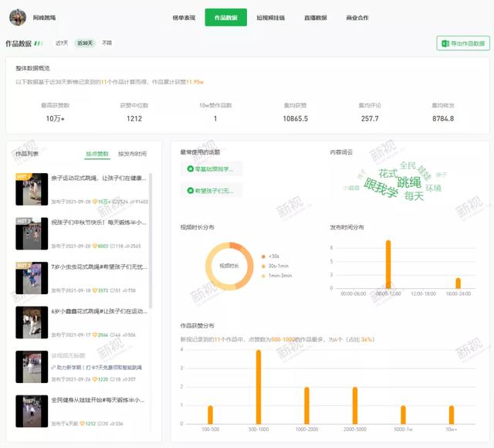Select the 近7天 time range
The height and width of the screenshot is (448, 494).
pos(62,43)
